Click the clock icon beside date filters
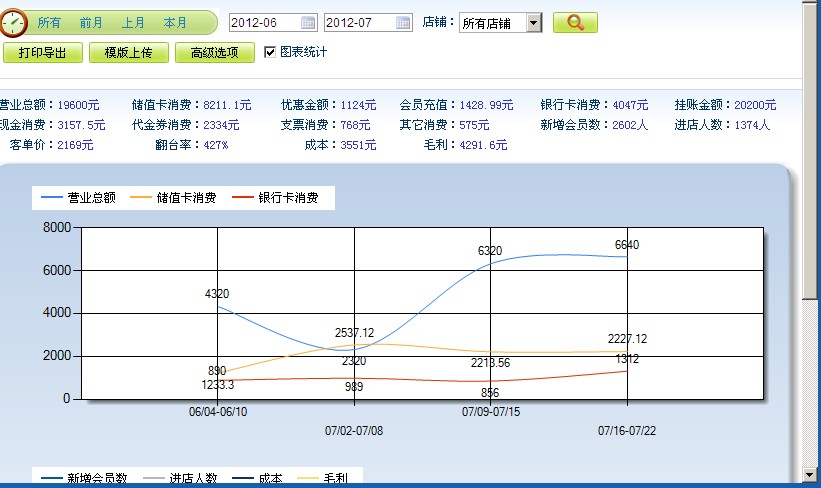 tap(14, 22)
